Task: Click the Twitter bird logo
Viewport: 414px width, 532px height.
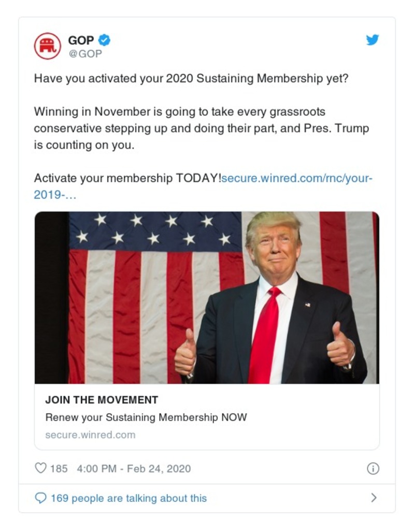Action: [372, 39]
